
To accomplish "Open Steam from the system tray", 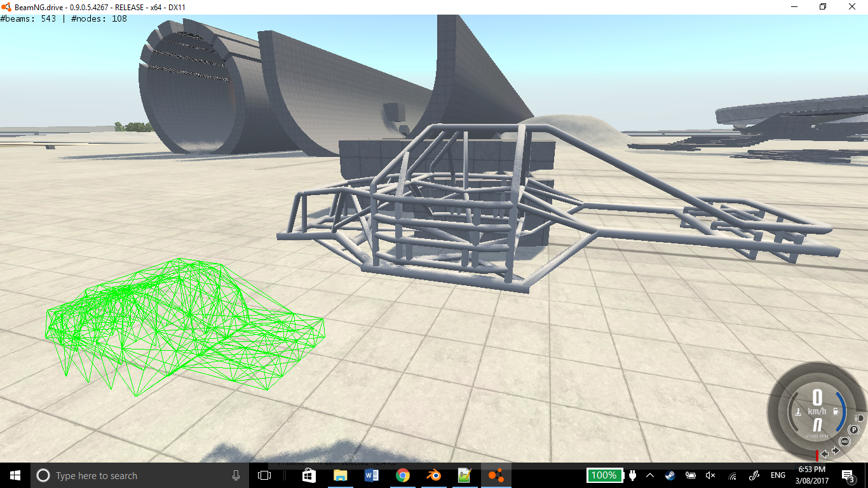I will [670, 475].
